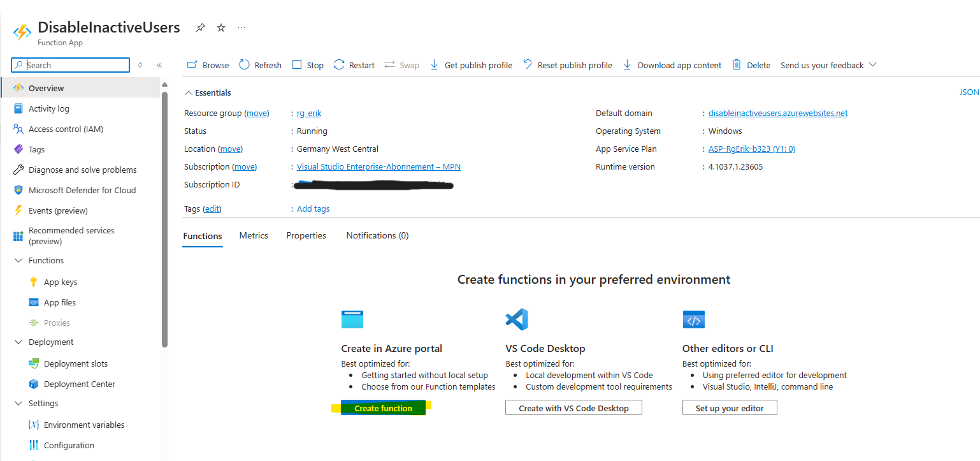Open the Properties tab
Image resolution: width=980 pixels, height=461 pixels.
click(x=306, y=235)
